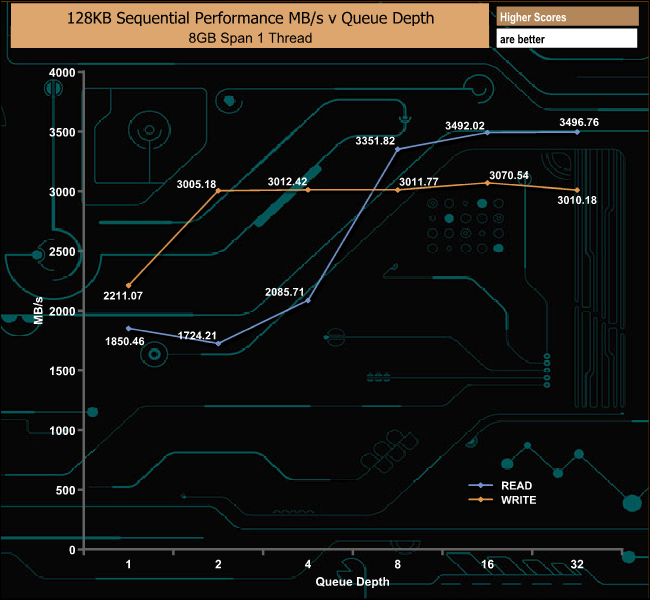Click the READ data point at queue depth 1
The width and height of the screenshot is (650, 600).
(x=129, y=328)
